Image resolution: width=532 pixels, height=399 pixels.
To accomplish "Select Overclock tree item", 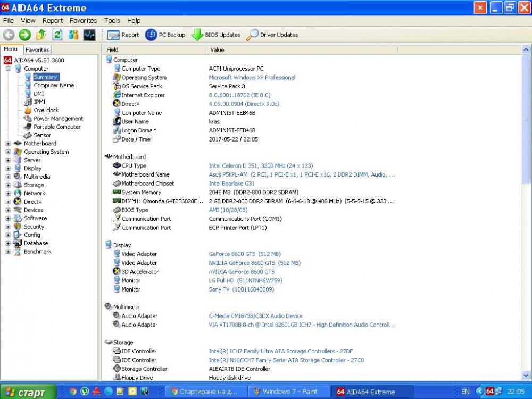I will tap(46, 110).
